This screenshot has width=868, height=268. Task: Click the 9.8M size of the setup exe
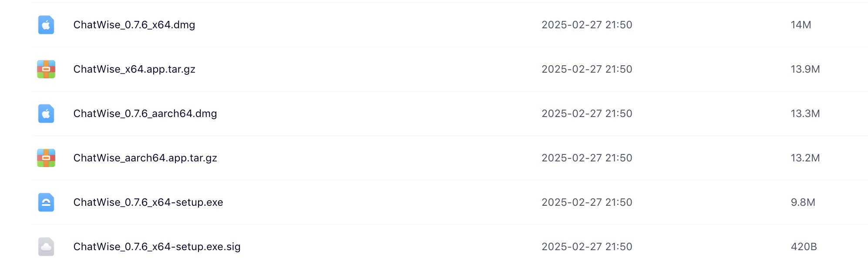tap(803, 202)
